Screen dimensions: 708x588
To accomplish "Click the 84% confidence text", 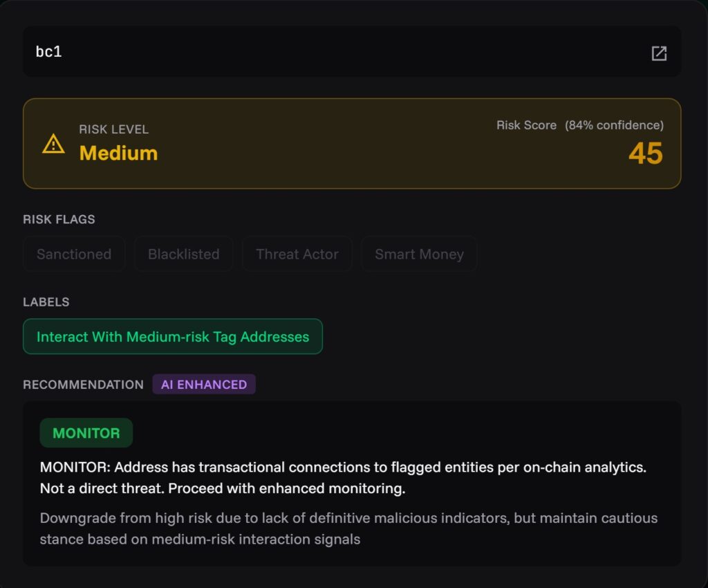I will click(614, 125).
